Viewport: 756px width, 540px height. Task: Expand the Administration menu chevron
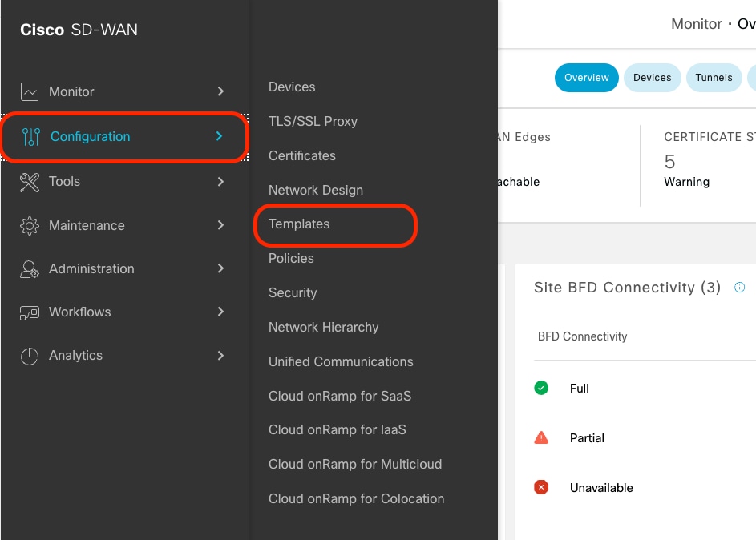pos(220,268)
